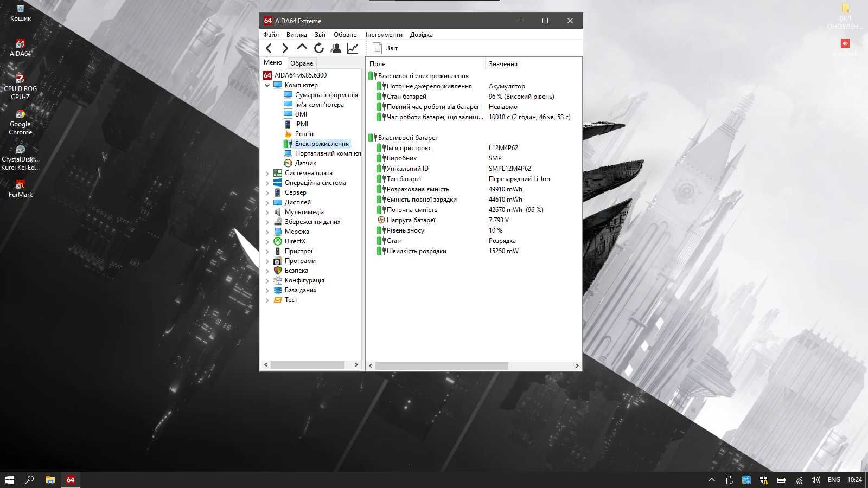Open taskbar search
868x488 pixels.
(x=30, y=480)
